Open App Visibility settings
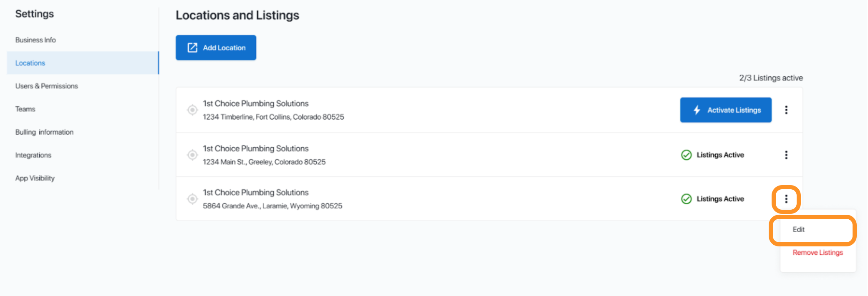The height and width of the screenshot is (296, 868). click(x=35, y=178)
